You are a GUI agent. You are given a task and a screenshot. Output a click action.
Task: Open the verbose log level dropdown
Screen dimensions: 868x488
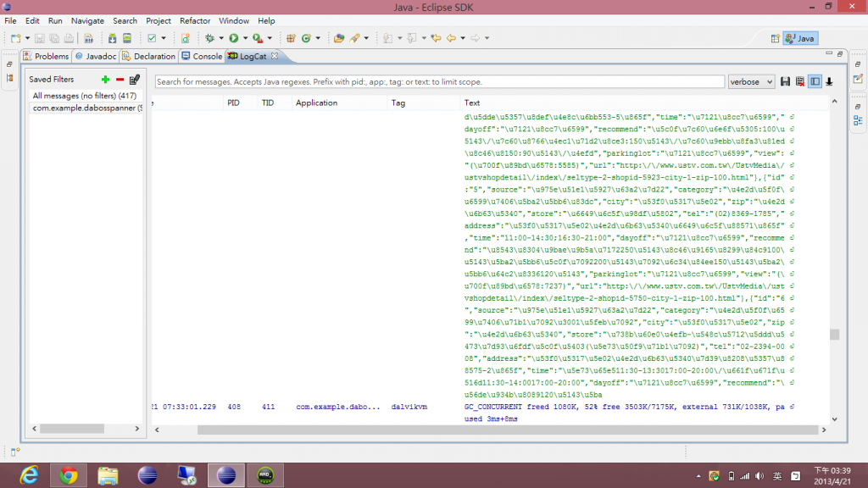click(751, 81)
